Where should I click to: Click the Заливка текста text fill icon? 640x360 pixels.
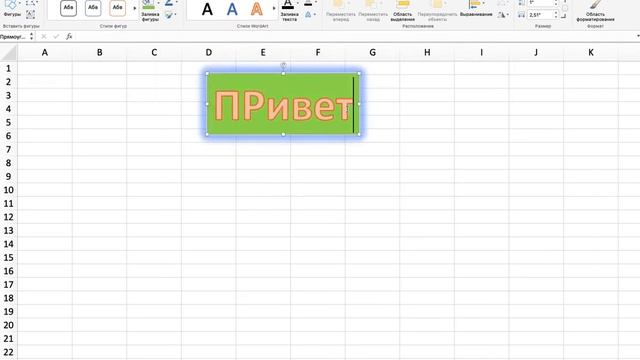[288, 5]
